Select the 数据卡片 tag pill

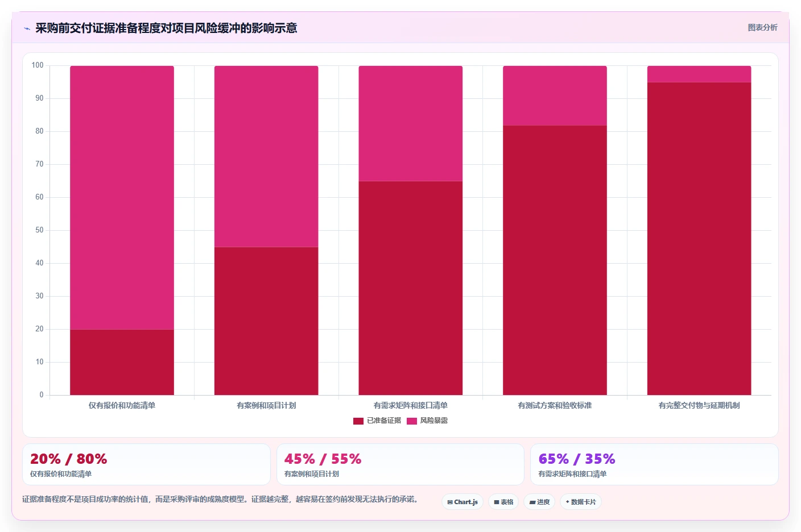[x=581, y=502]
